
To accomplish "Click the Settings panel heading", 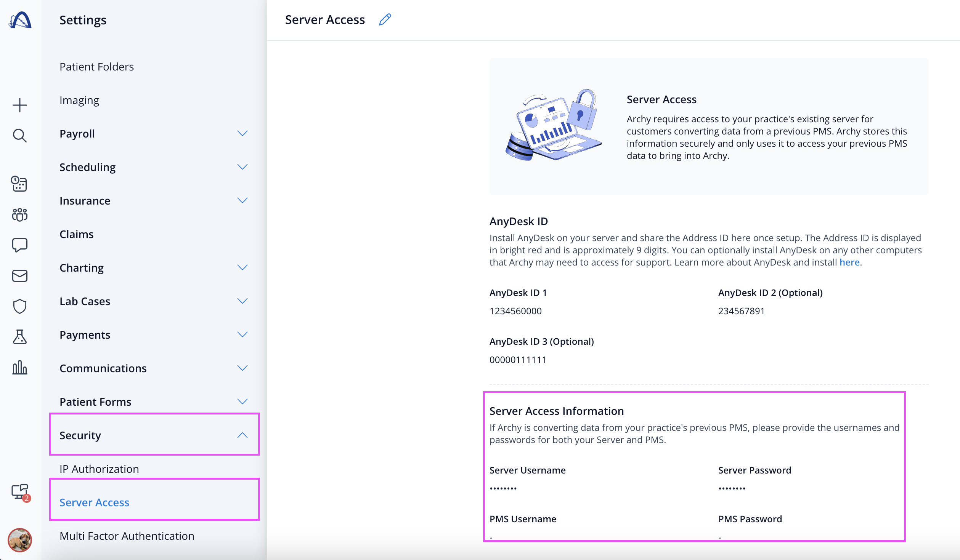I will pyautogui.click(x=83, y=20).
